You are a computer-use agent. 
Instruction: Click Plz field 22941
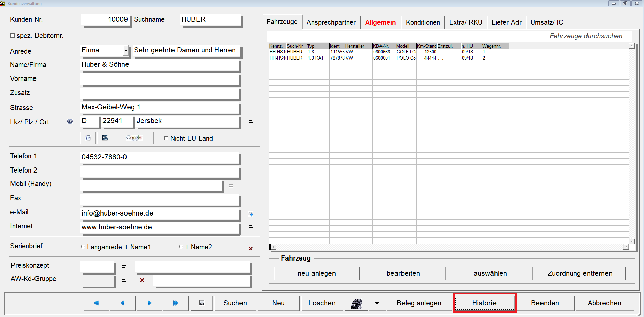117,121
